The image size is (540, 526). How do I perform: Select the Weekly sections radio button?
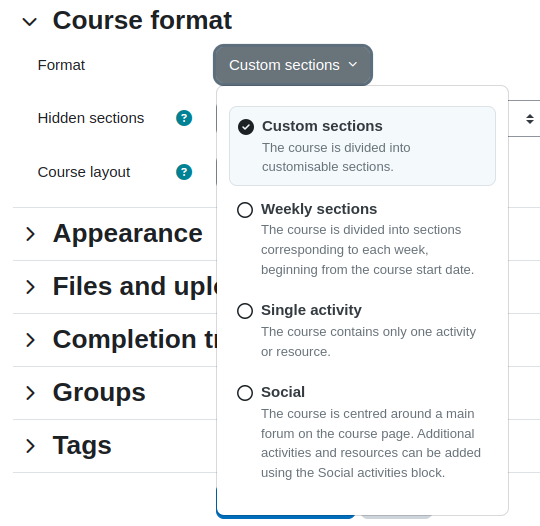(245, 210)
